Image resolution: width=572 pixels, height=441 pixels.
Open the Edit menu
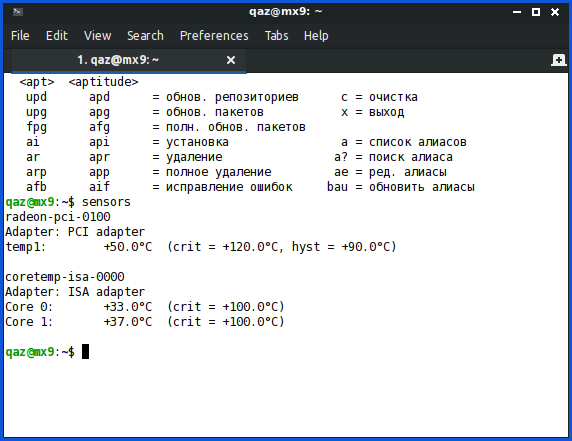[57, 36]
